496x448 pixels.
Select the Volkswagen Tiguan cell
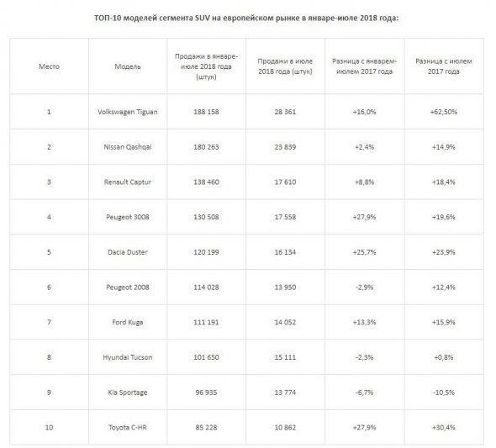click(128, 112)
